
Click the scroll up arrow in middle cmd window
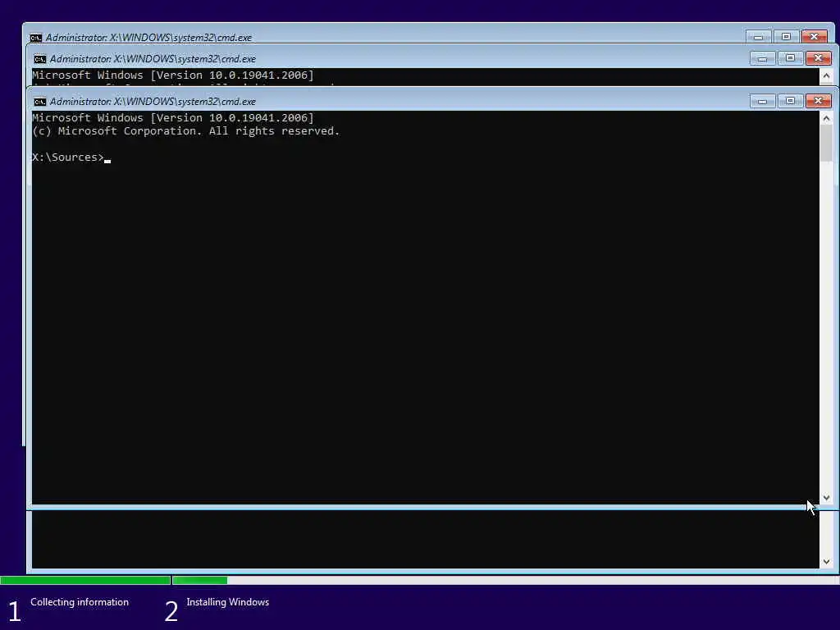tap(826, 76)
